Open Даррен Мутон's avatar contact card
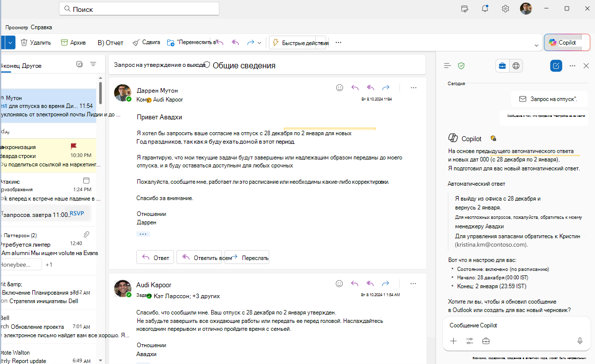 (122, 93)
